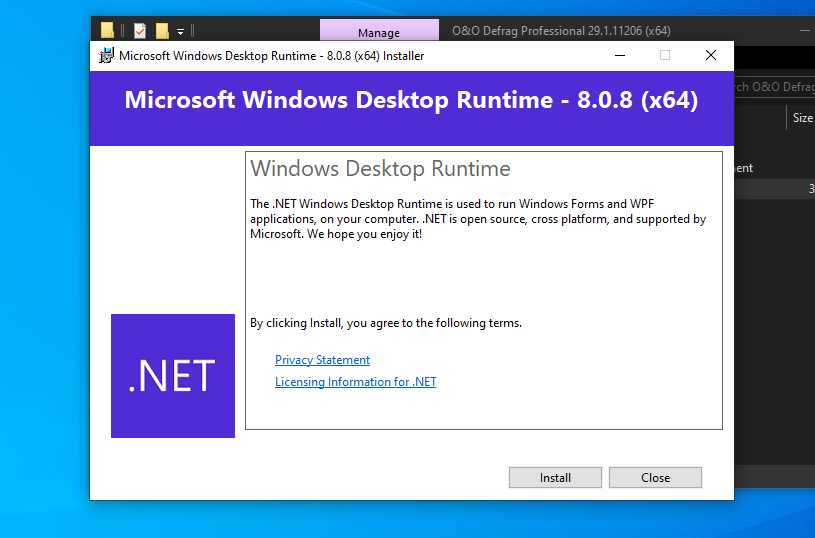The height and width of the screenshot is (538, 815).
Task: Click the purple .NET logo
Action: [173, 376]
